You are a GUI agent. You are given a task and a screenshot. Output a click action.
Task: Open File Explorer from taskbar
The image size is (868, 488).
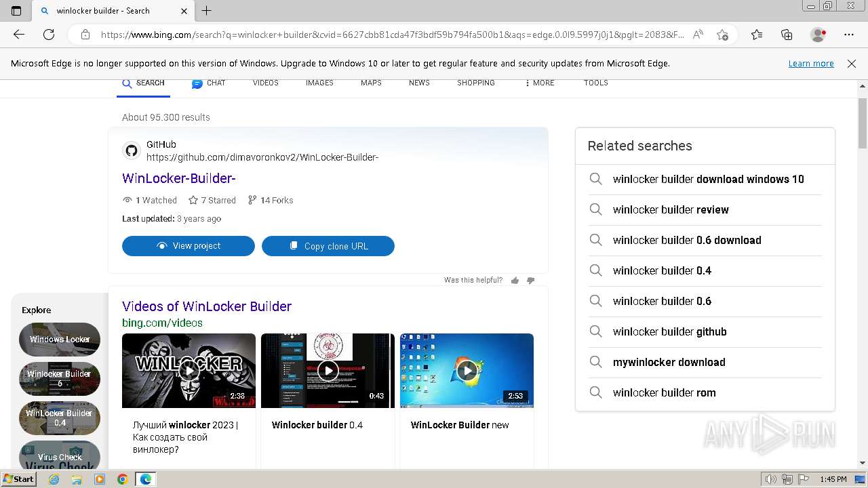pos(77,479)
